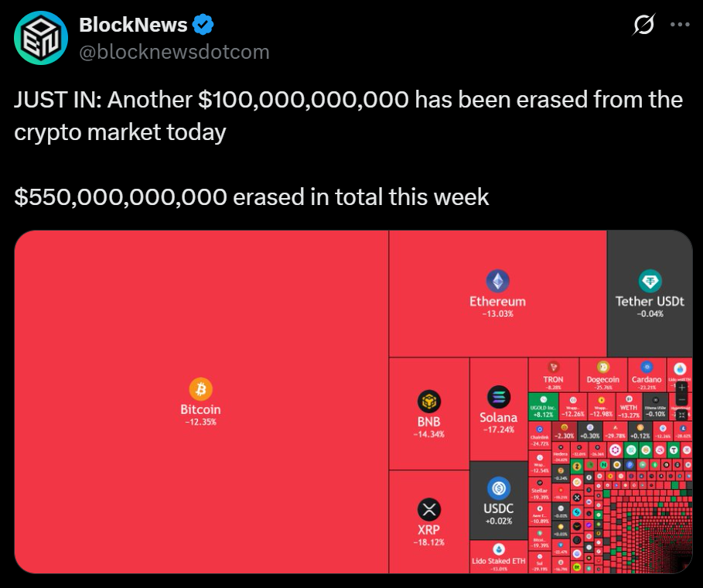
Task: Zoom in with the heatmap plus button
Action: [x=681, y=386]
